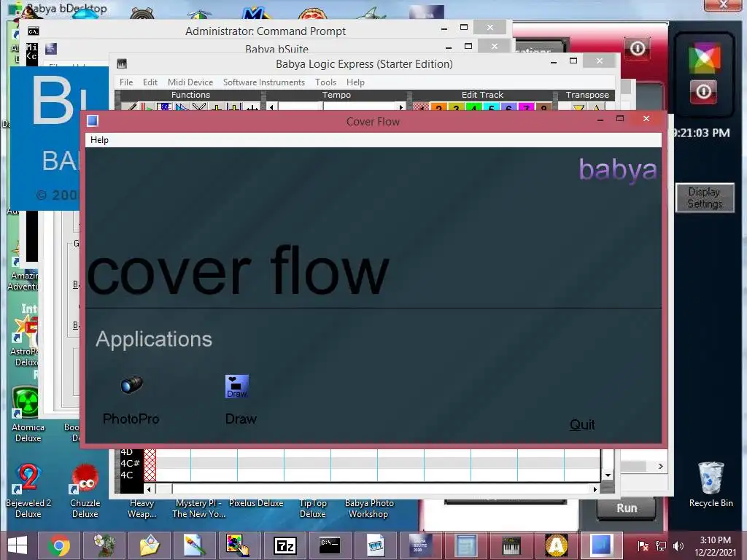This screenshot has width=747, height=560.
Task: Select orange track 2 in Edit Track
Action: point(438,106)
